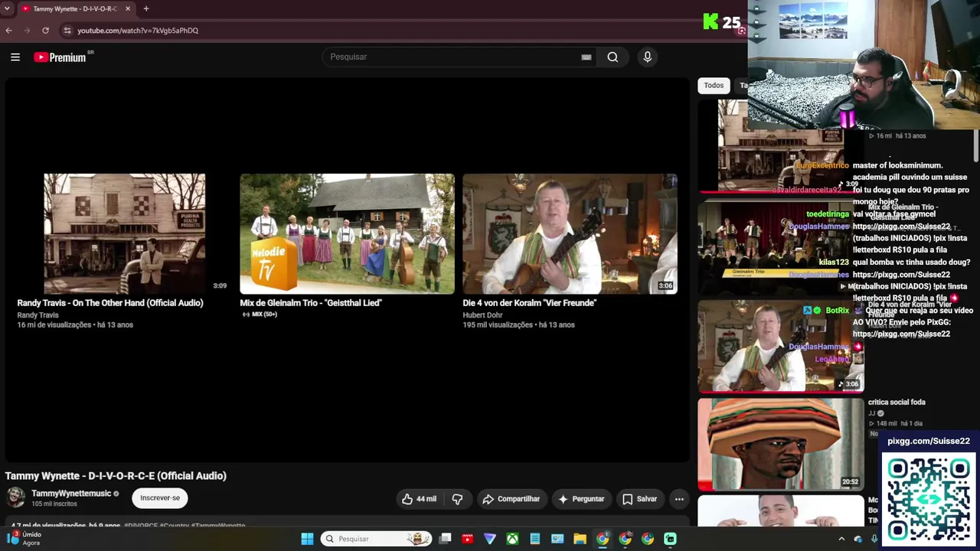Open 'Randy Travis' channel link under video
The width and height of the screenshot is (980, 551).
(38, 315)
